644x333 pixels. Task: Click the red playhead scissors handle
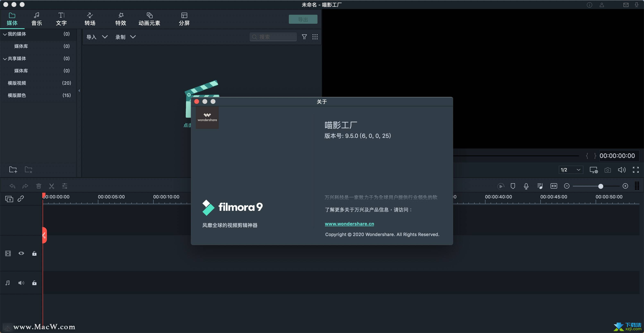point(44,235)
